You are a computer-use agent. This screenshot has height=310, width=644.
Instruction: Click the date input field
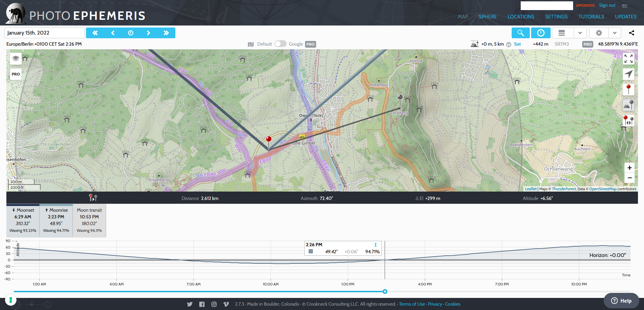coord(45,33)
